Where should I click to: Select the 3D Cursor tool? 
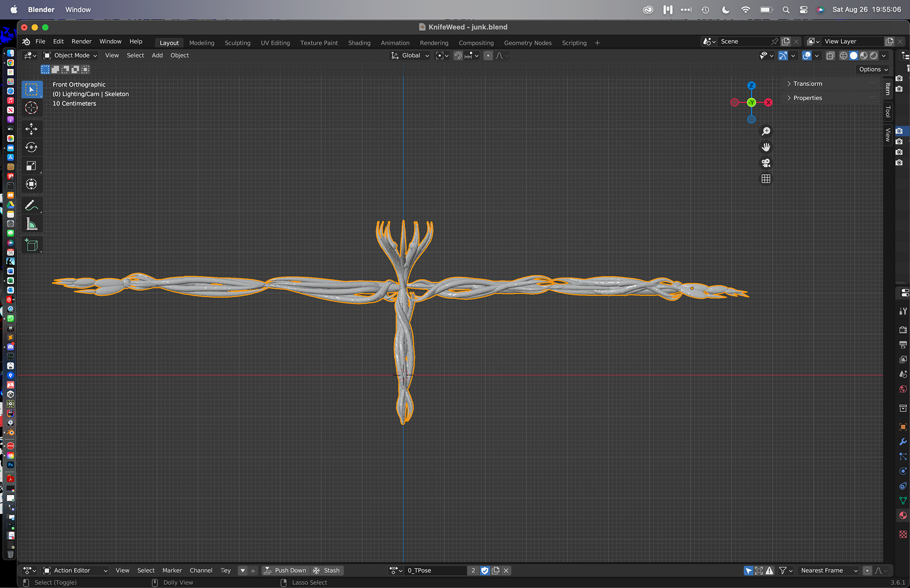31,108
